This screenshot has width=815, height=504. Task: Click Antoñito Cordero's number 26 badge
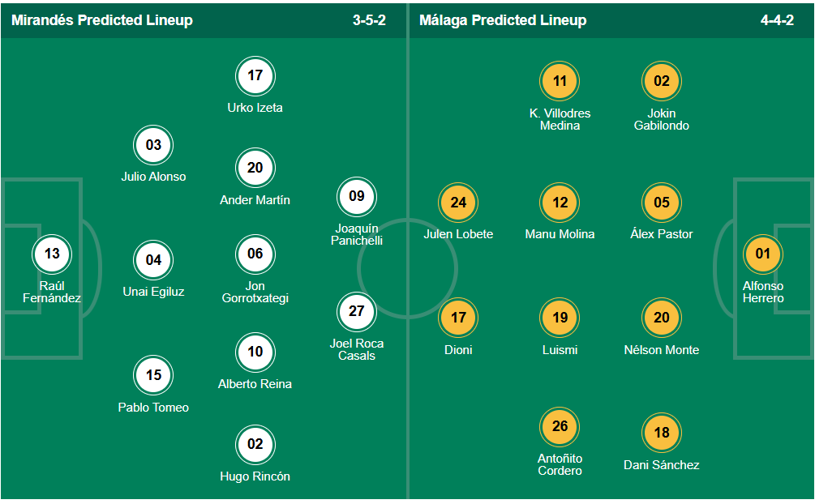(560, 427)
